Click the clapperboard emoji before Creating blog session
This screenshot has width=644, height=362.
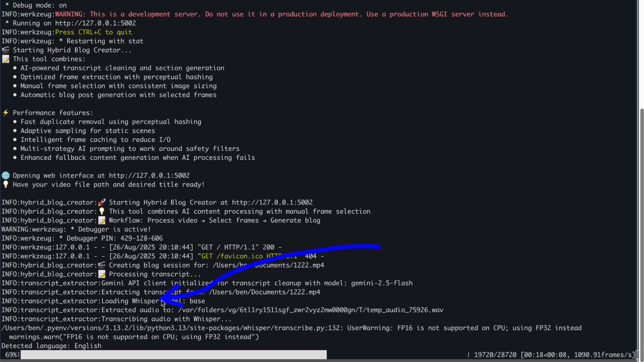pos(102,265)
